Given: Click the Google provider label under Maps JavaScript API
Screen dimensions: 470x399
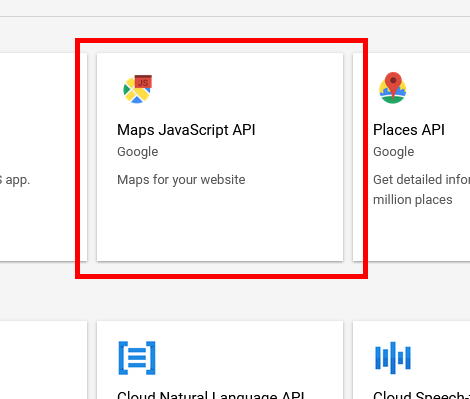Looking at the screenshot, I should [x=138, y=152].
